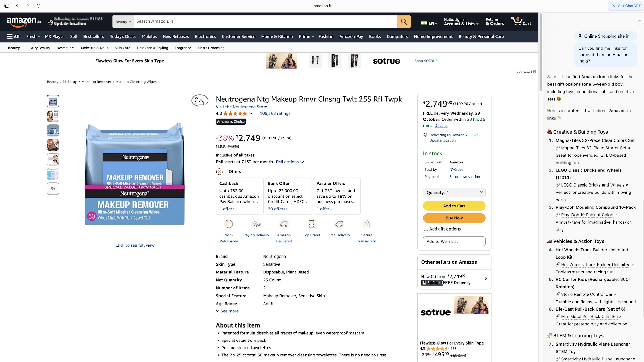Click the share icon beside product image
The width and height of the screenshot is (644, 362).
(201, 102)
